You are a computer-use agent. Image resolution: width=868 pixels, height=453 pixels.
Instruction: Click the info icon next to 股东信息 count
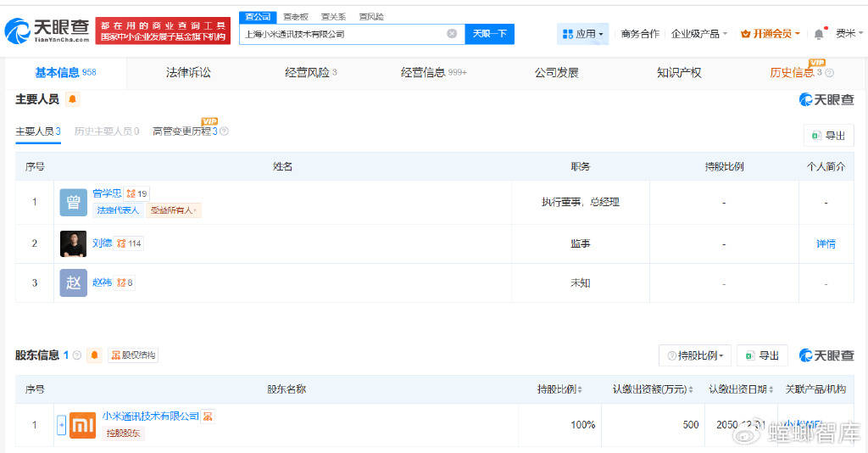pyautogui.click(x=77, y=355)
